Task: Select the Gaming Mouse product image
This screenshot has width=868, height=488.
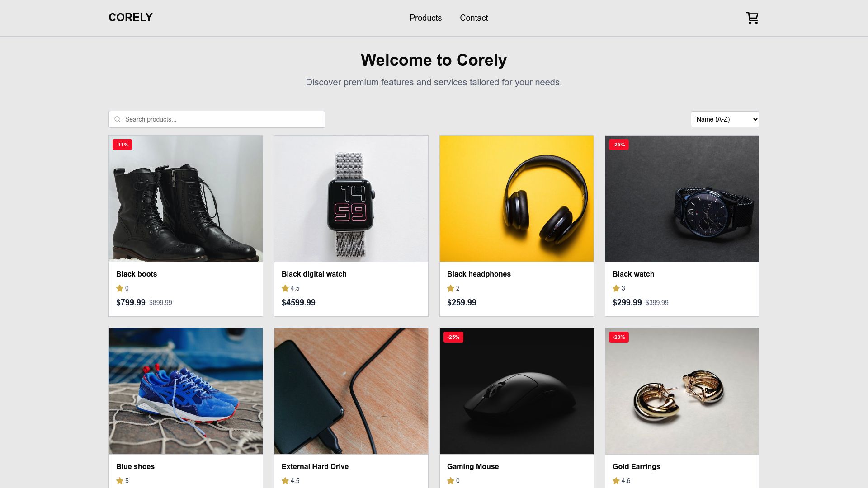Action: (x=517, y=391)
